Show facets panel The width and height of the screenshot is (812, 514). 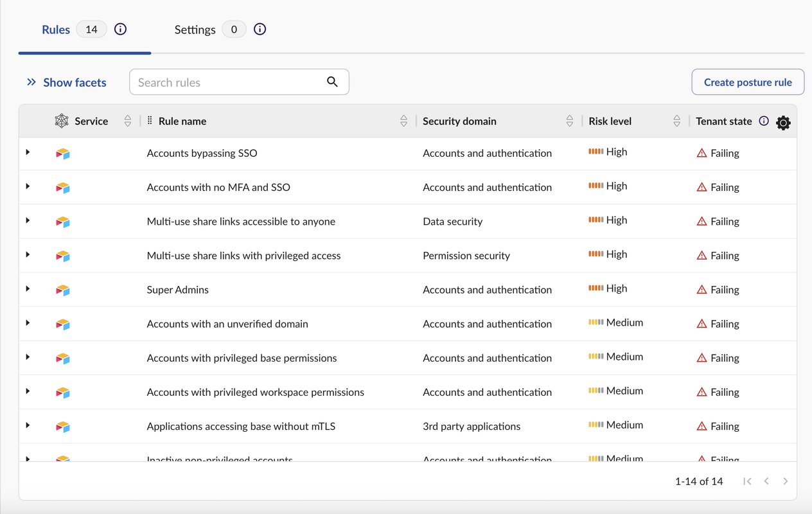point(66,82)
